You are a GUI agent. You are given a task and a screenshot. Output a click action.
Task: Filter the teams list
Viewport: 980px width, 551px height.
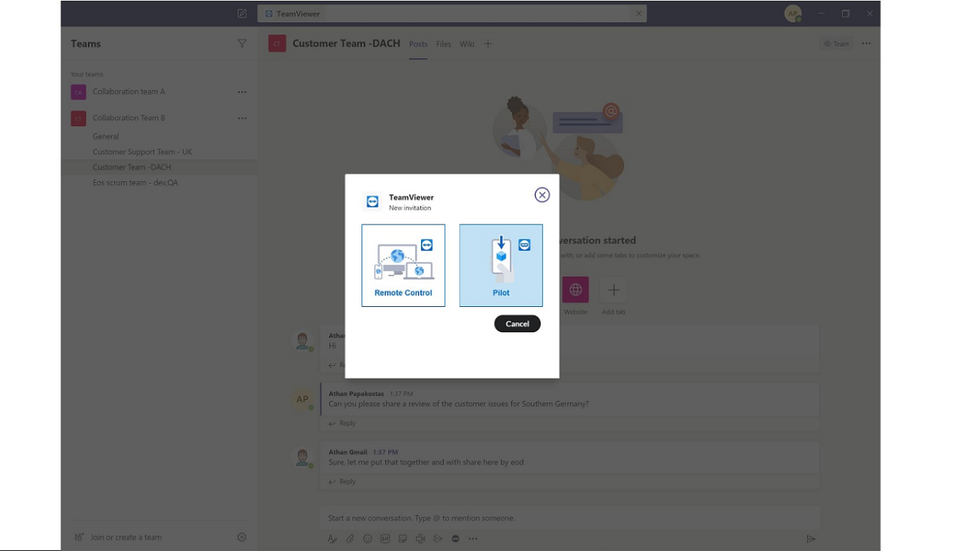(x=242, y=44)
